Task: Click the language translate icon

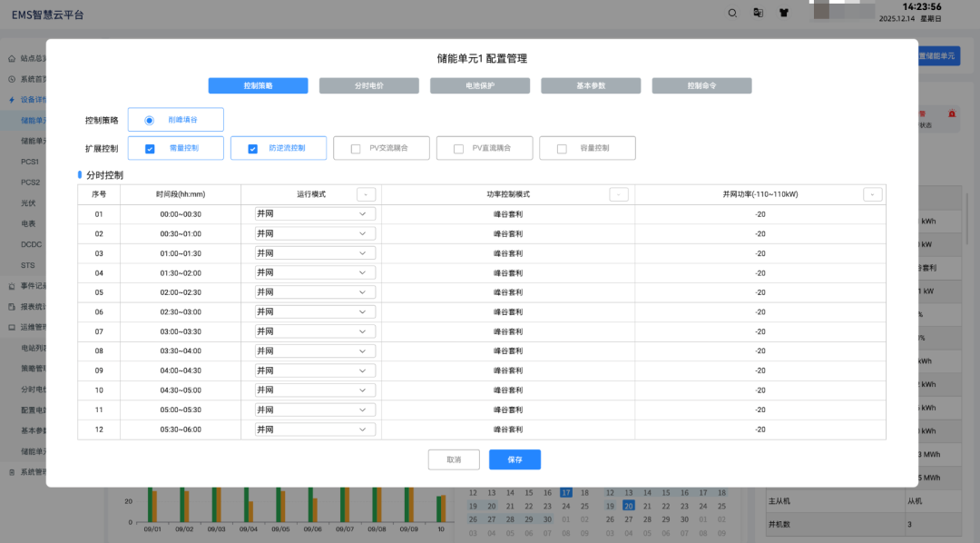Action: 758,13
